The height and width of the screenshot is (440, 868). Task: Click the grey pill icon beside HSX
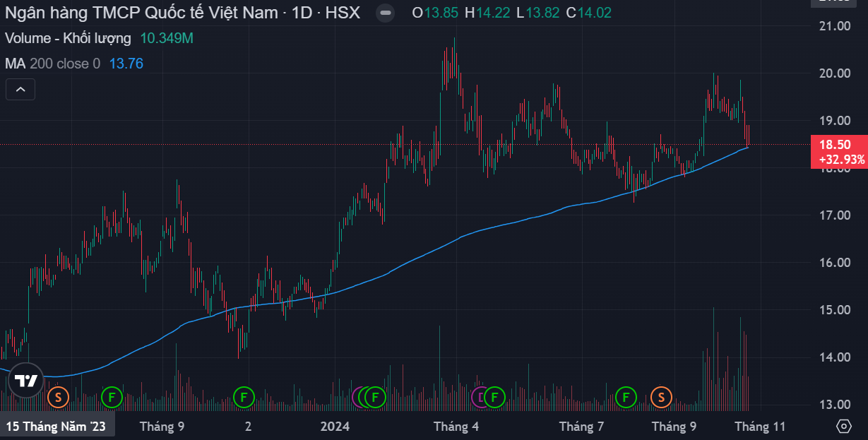tap(384, 13)
